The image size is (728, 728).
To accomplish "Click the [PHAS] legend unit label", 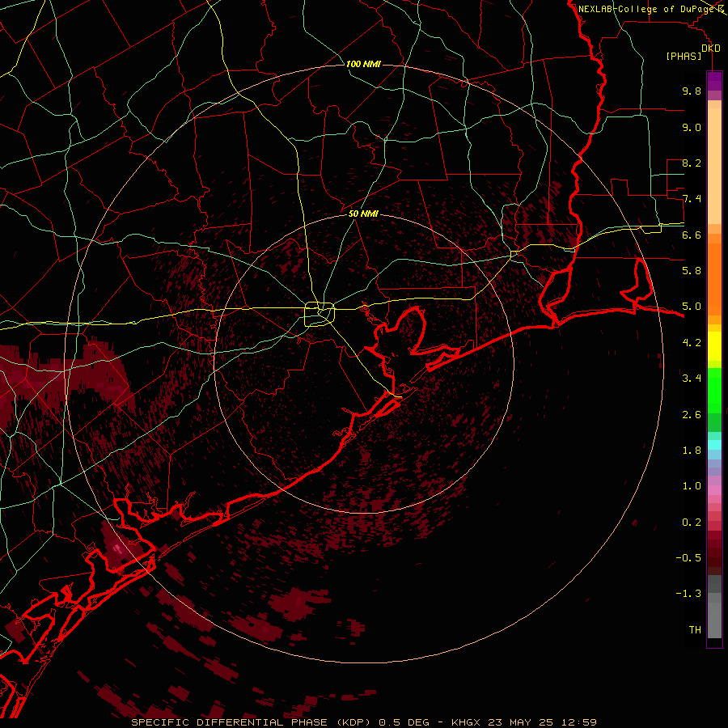I will [684, 56].
